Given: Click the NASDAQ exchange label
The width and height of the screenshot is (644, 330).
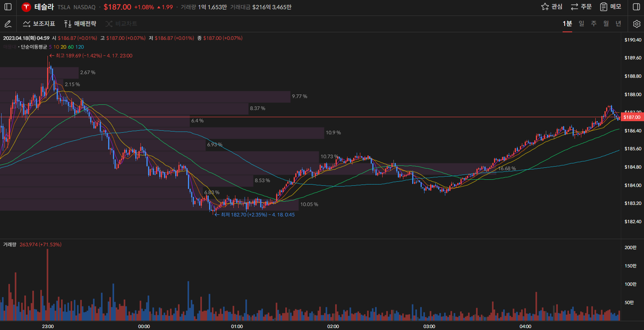Looking at the screenshot, I should 85,7.
